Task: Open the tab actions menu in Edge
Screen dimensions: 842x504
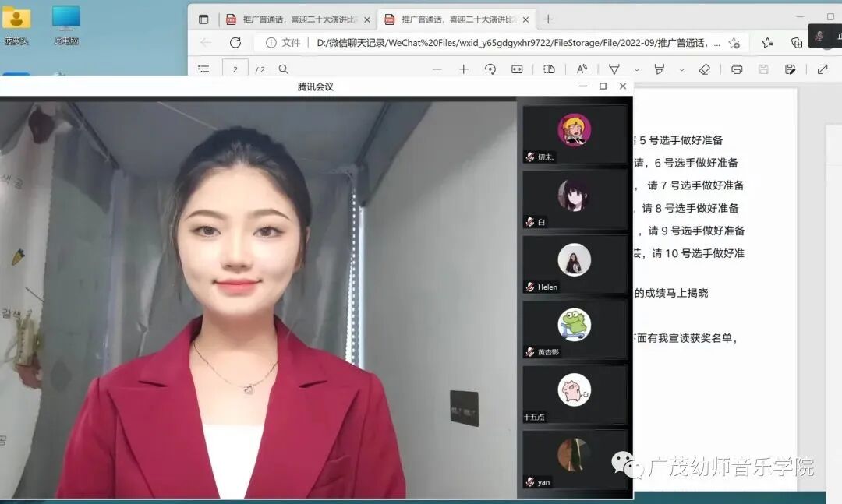Action: [203, 18]
